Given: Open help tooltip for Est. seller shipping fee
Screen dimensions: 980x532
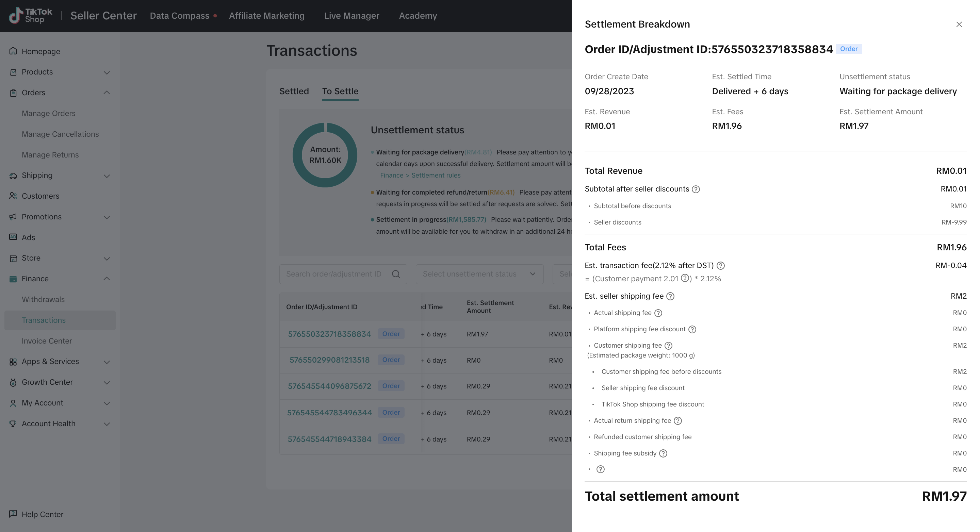Looking at the screenshot, I should click(x=670, y=296).
